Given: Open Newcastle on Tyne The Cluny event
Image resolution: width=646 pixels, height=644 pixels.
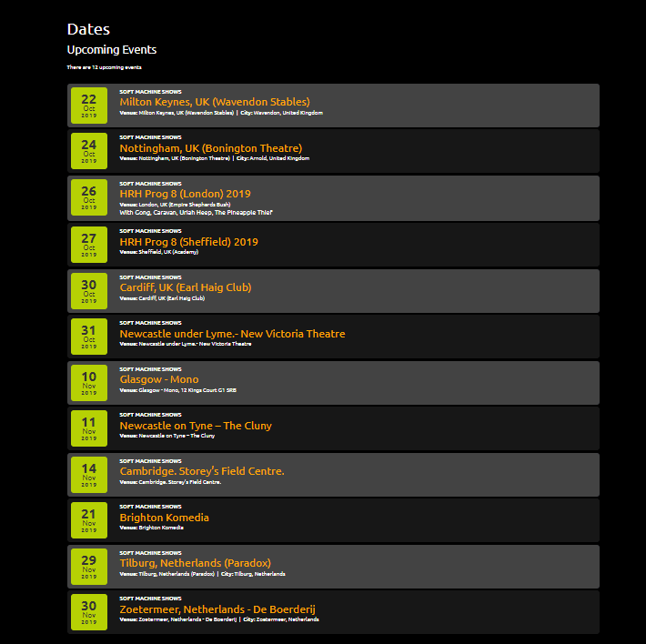Looking at the screenshot, I should 195,426.
